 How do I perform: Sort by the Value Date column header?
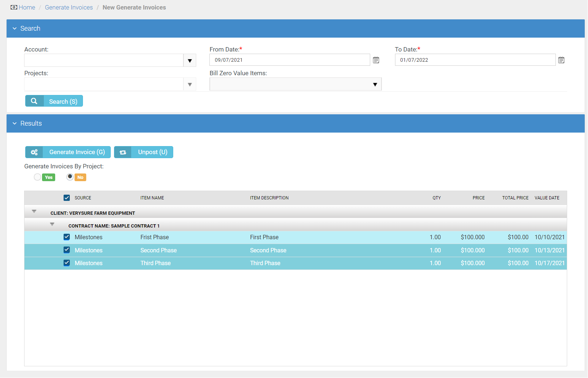click(x=547, y=198)
